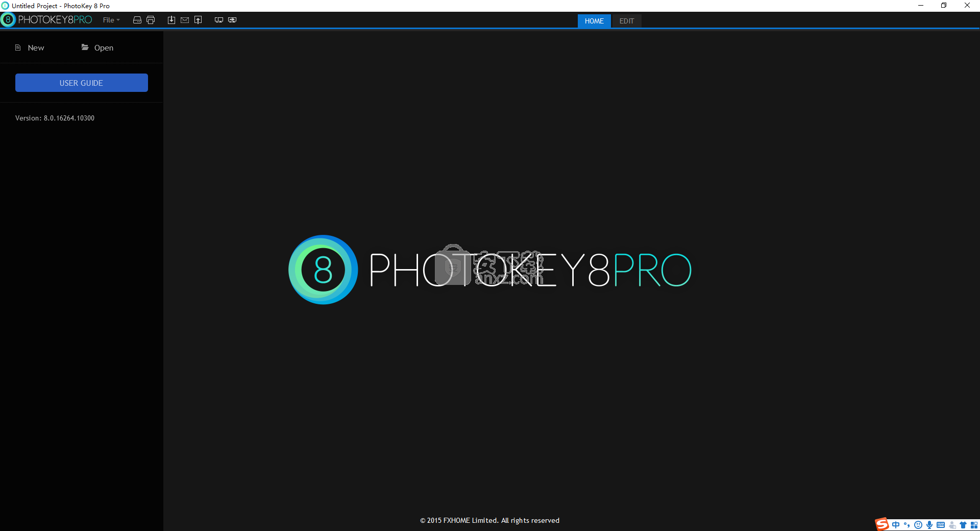Click the dual monitor swap icon

[232, 20]
